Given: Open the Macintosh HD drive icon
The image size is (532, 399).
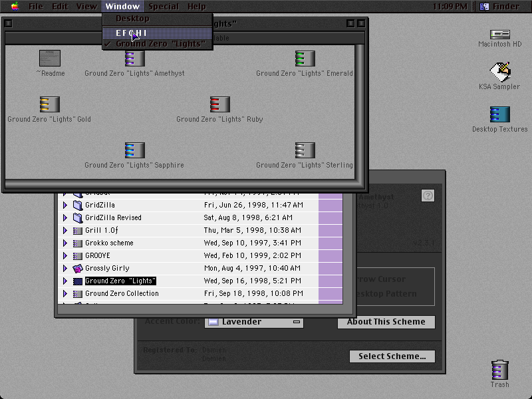Looking at the screenshot, I should pos(500,34).
